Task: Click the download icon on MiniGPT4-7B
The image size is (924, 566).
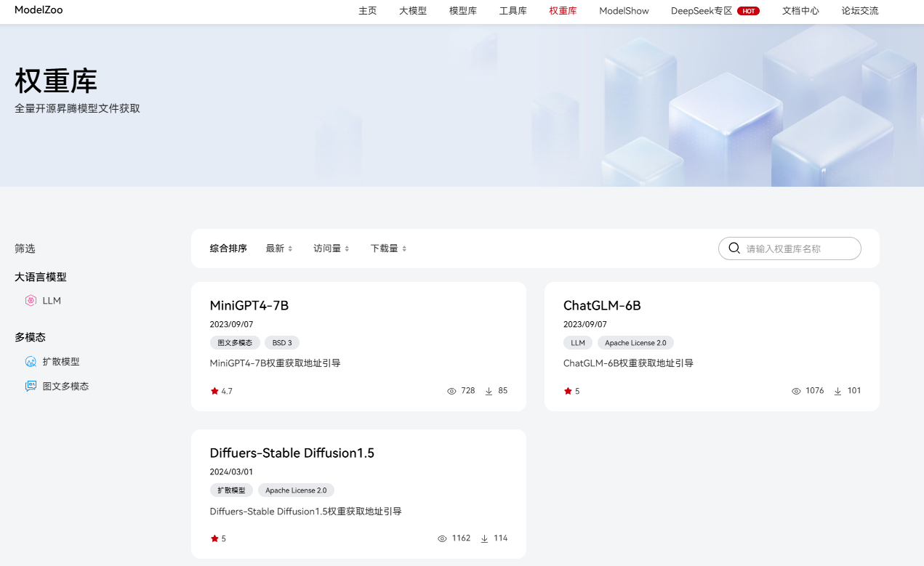Action: tap(489, 391)
